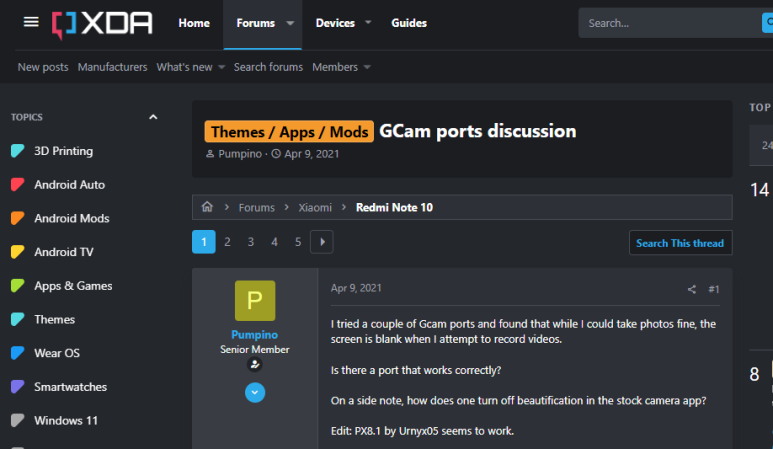The width and height of the screenshot is (773, 449).
Task: Go to next page arrow in pagination
Action: pyautogui.click(x=322, y=242)
